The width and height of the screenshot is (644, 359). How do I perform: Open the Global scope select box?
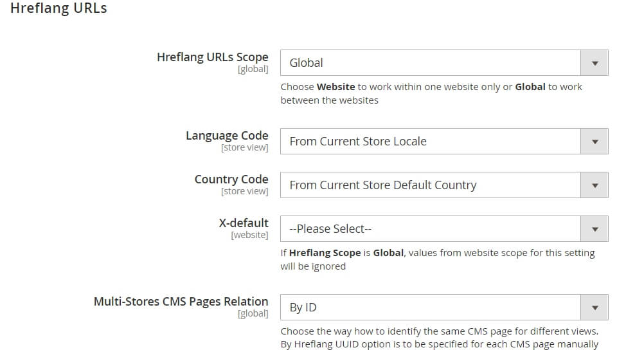(x=444, y=63)
